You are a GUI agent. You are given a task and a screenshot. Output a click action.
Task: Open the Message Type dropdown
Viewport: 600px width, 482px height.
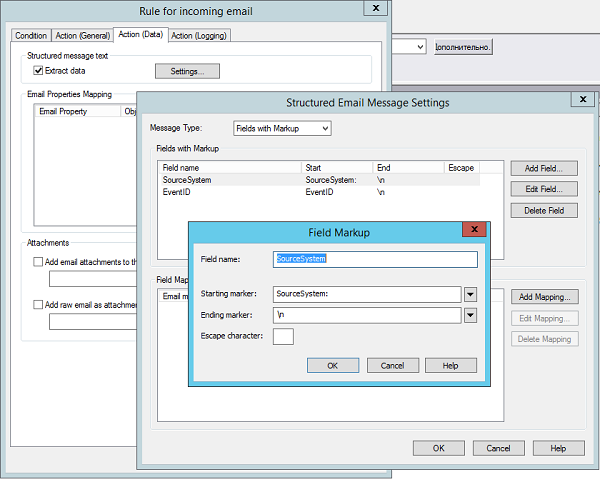[282, 129]
